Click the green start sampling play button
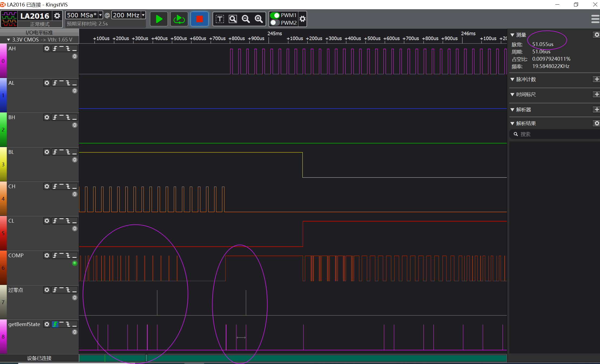Image resolution: width=600 pixels, height=364 pixels. [159, 19]
